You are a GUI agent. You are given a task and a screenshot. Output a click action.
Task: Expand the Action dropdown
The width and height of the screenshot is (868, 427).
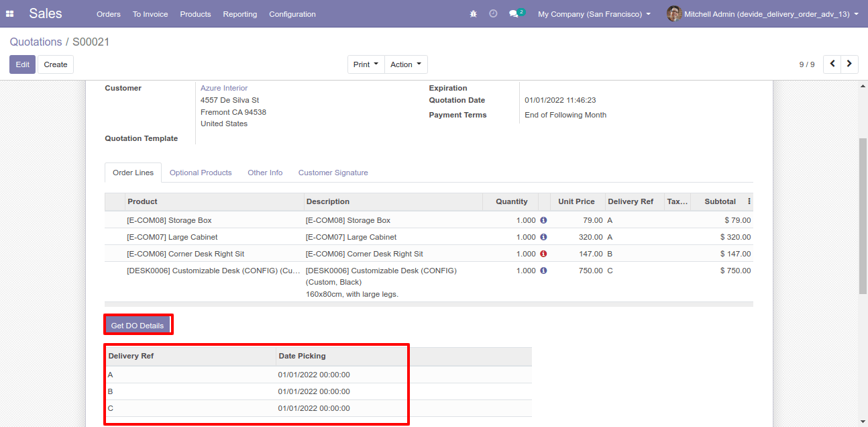pyautogui.click(x=406, y=64)
